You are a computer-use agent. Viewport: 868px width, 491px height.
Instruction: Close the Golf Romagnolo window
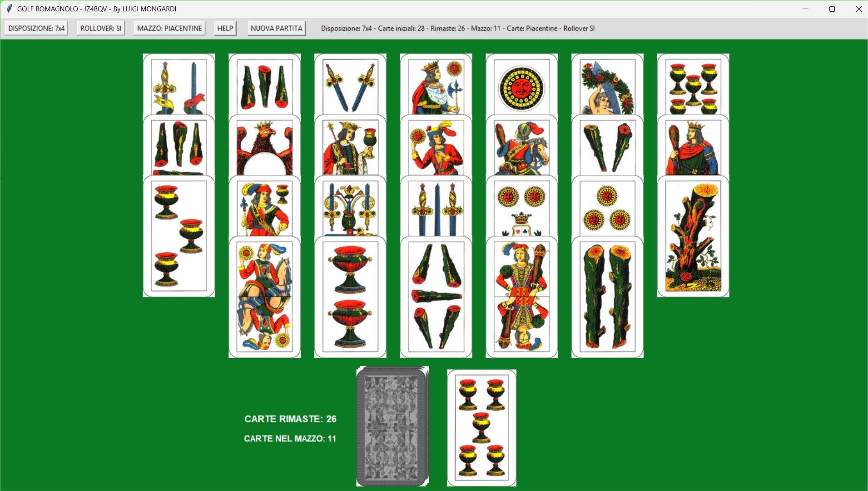coord(858,9)
